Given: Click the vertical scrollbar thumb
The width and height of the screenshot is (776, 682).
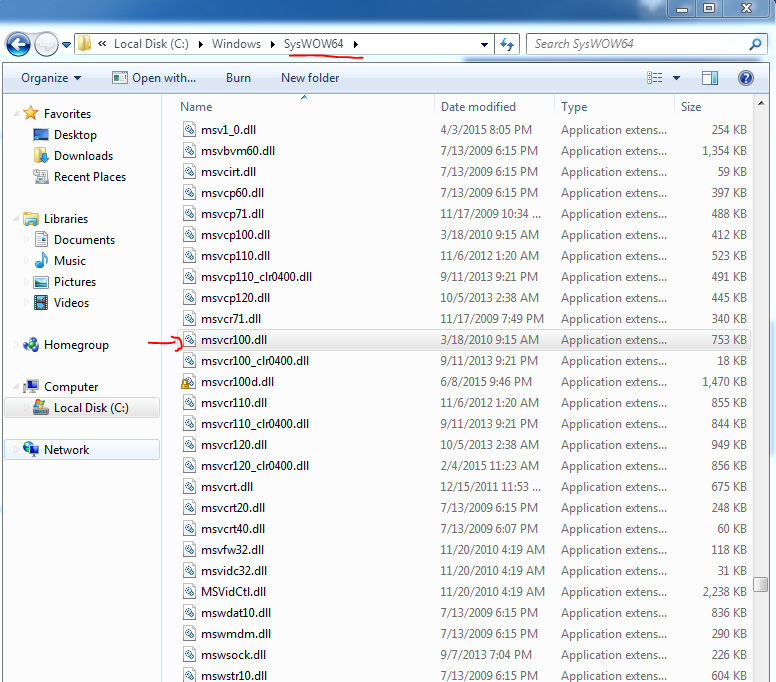Looking at the screenshot, I should 761,584.
